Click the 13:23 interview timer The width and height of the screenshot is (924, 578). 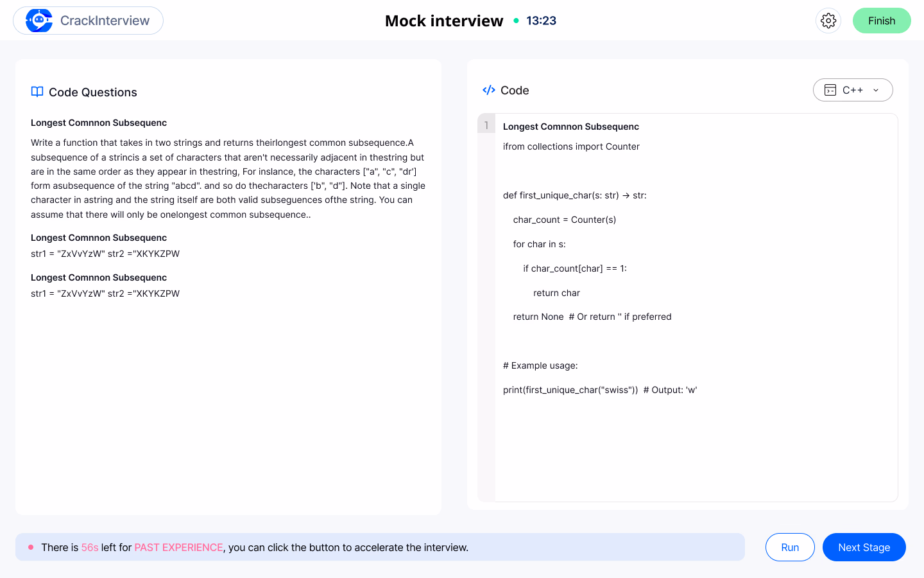pyautogui.click(x=541, y=21)
